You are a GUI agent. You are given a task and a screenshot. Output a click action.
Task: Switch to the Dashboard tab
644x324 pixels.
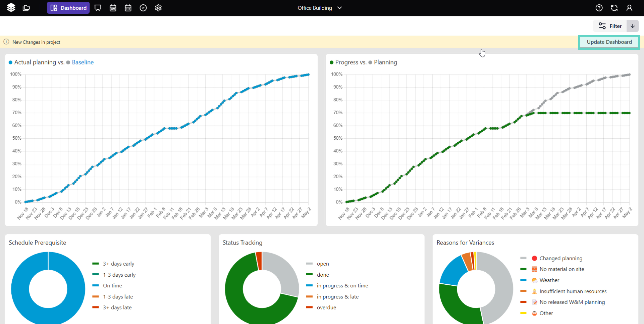tap(68, 8)
